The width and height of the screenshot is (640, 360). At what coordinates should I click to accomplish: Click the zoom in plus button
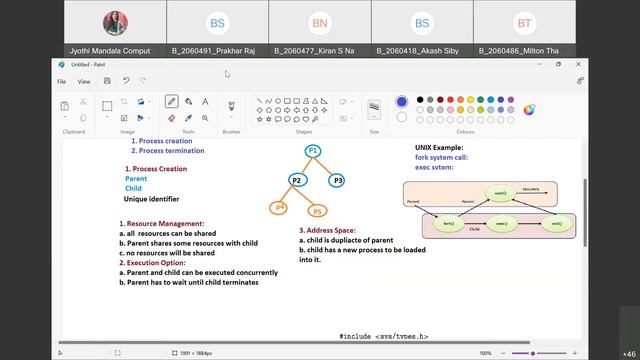575,353
